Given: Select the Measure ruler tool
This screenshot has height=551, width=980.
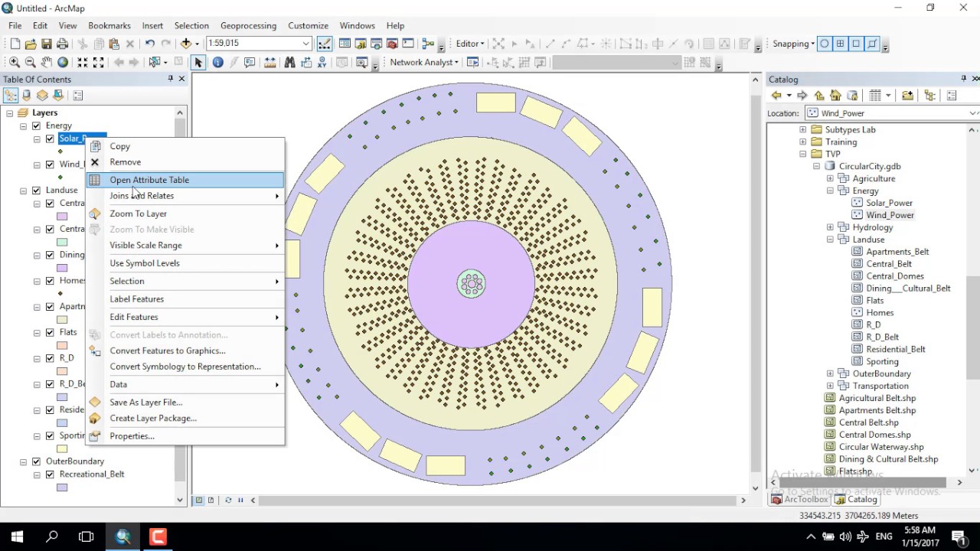Looking at the screenshot, I should (x=269, y=63).
